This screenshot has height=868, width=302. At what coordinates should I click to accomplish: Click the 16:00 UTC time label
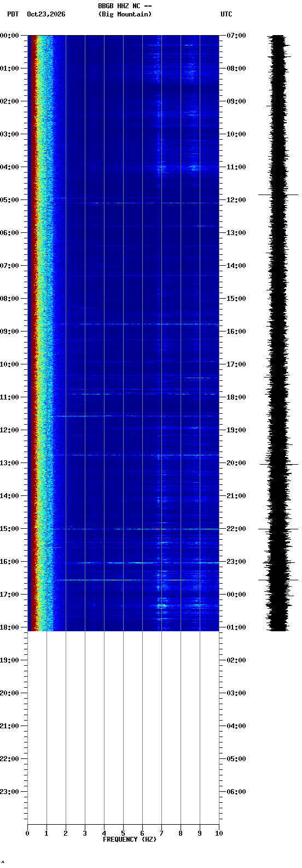pyautogui.click(x=236, y=332)
